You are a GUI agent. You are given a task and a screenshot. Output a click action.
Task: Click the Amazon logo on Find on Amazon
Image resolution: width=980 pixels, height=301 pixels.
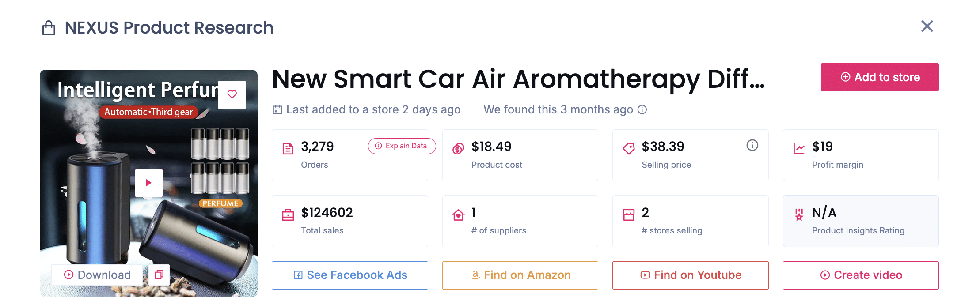[475, 275]
